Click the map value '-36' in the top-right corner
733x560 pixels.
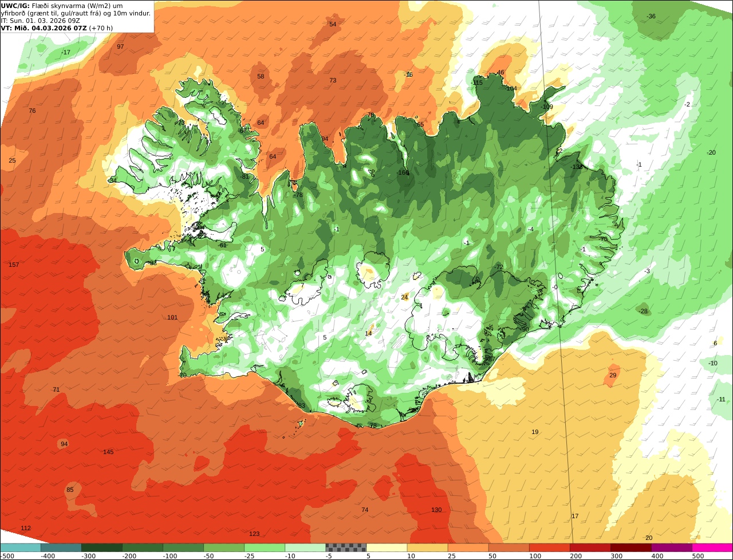[651, 17]
